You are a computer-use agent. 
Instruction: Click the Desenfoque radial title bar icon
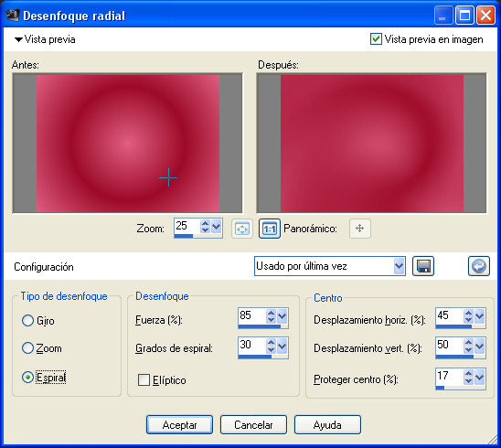tap(13, 16)
